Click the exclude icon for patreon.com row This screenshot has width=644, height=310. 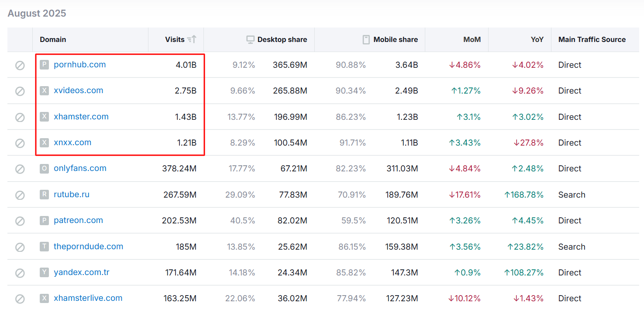tap(20, 221)
